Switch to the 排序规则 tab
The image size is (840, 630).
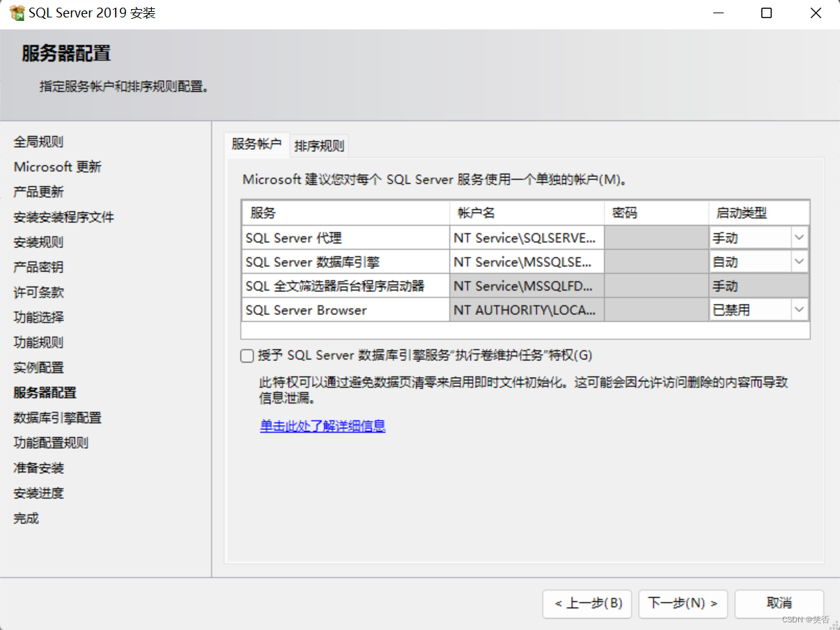[x=319, y=146]
